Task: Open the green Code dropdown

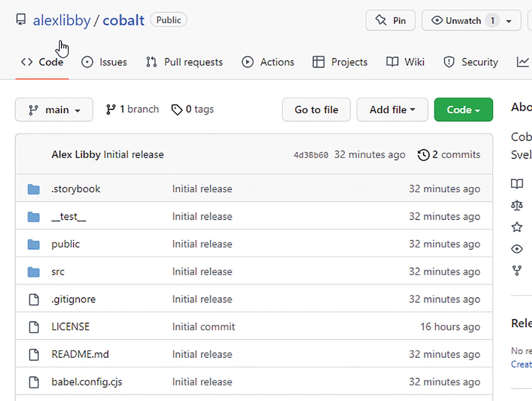Action: [x=463, y=110]
